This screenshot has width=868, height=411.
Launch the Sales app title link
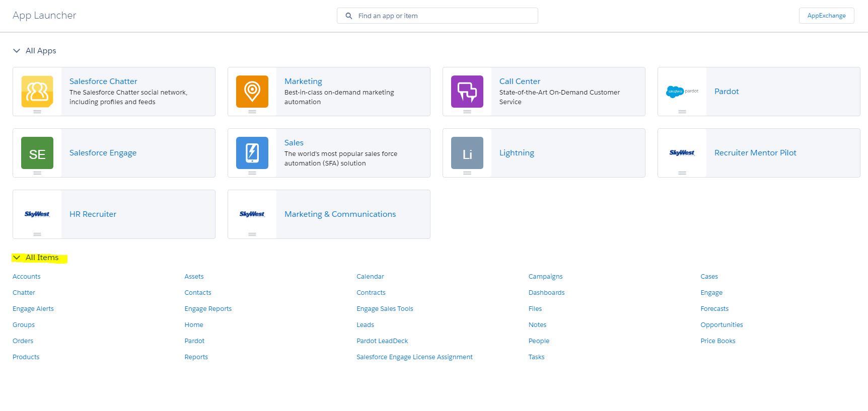click(x=294, y=142)
